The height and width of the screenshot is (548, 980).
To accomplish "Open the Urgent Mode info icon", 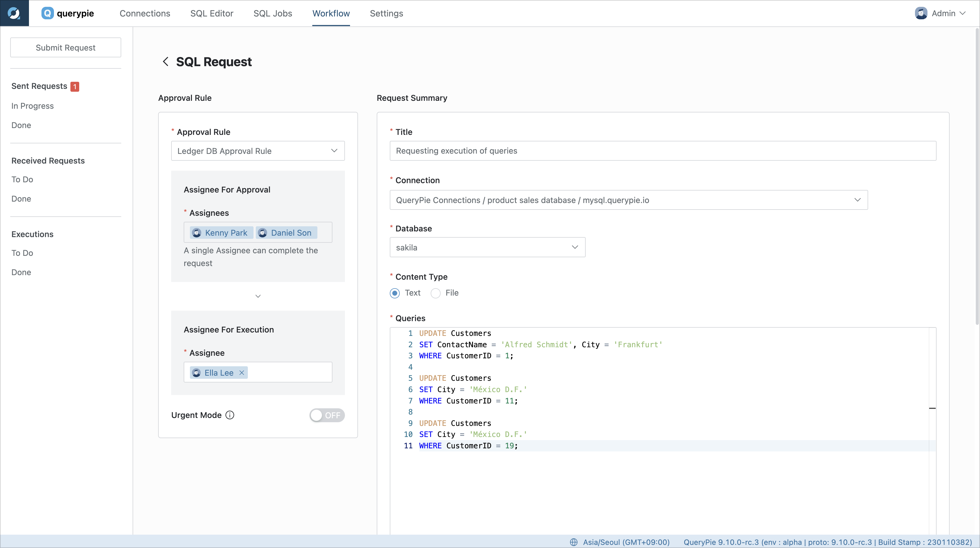I will pos(230,415).
